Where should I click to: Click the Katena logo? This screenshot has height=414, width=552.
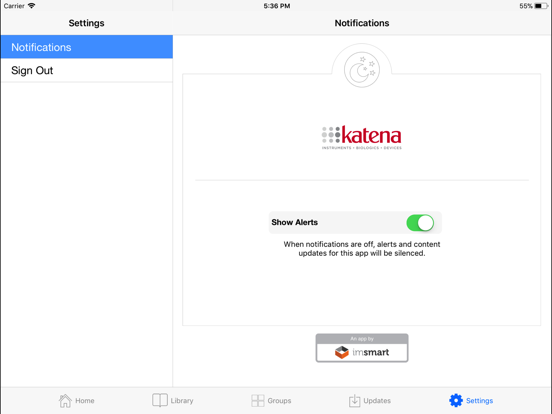[x=362, y=138]
